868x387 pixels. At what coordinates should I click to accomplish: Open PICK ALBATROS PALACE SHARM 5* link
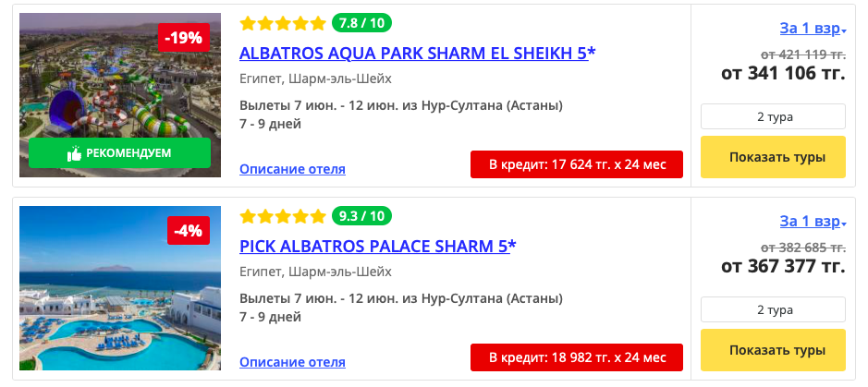(378, 246)
